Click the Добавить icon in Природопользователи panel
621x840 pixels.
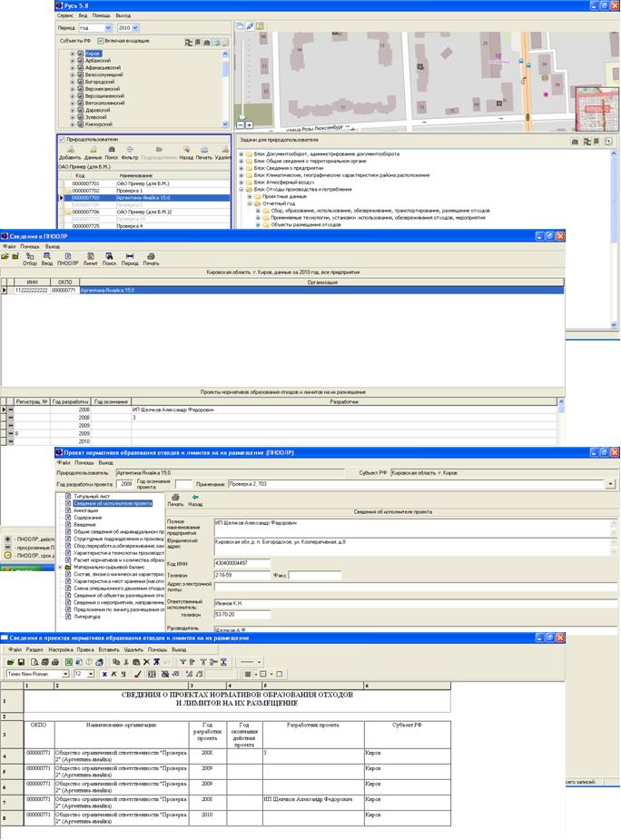pos(69,150)
